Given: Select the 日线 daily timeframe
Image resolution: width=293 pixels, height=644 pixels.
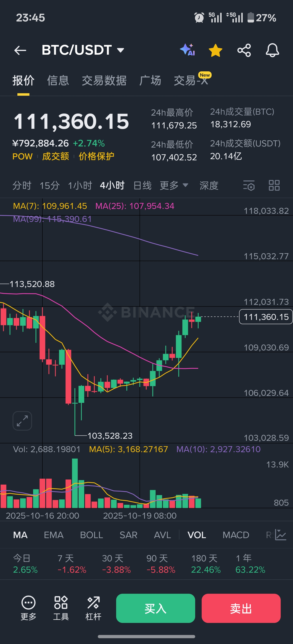Looking at the screenshot, I should pos(142,186).
